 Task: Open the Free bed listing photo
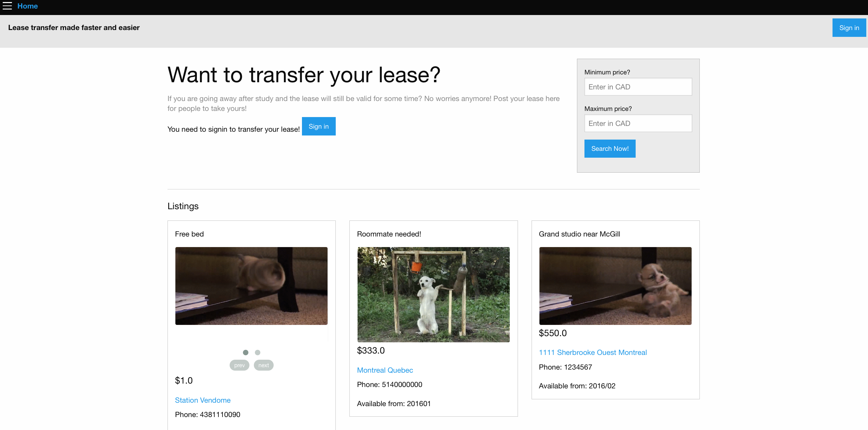(251, 286)
